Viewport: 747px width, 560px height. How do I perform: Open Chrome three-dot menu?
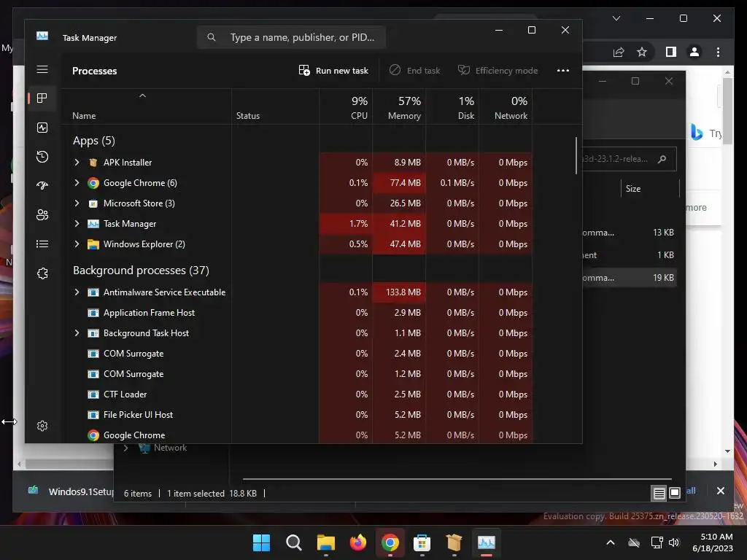coord(718,52)
